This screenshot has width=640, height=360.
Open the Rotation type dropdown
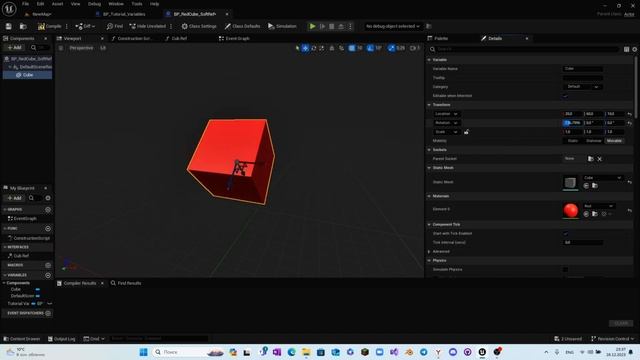[446, 123]
